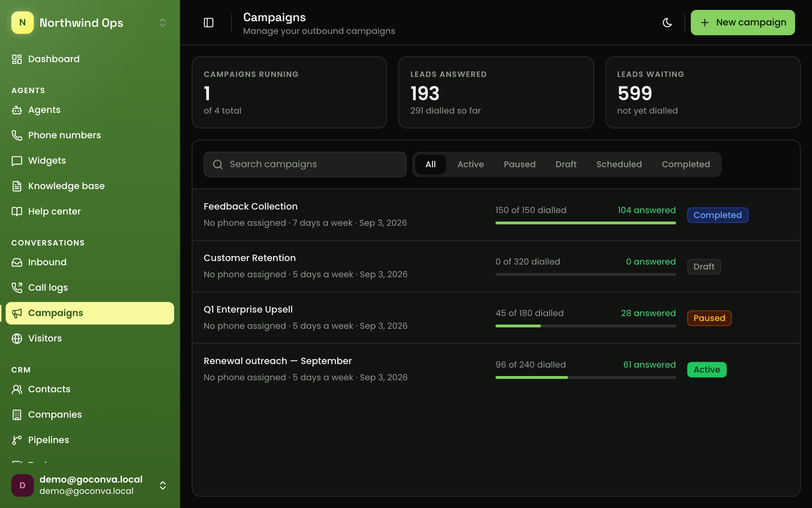Click the Widgets chat bubble icon

17,161
